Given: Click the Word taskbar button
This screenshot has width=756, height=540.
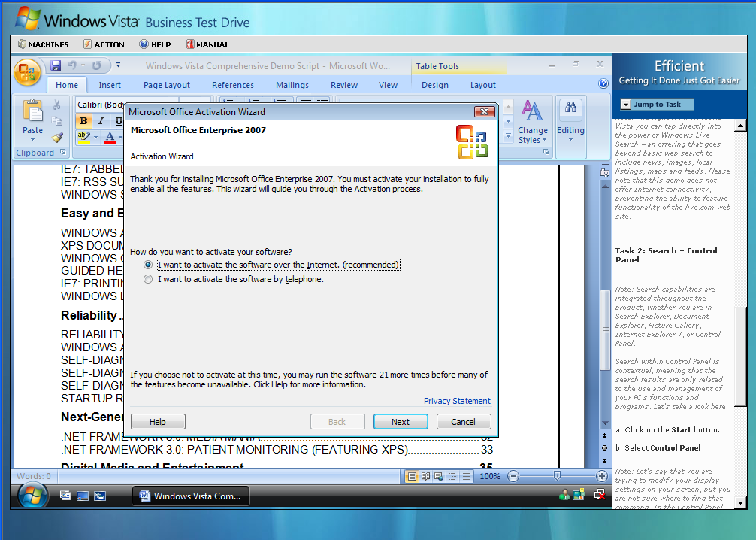Looking at the screenshot, I should (x=191, y=496).
